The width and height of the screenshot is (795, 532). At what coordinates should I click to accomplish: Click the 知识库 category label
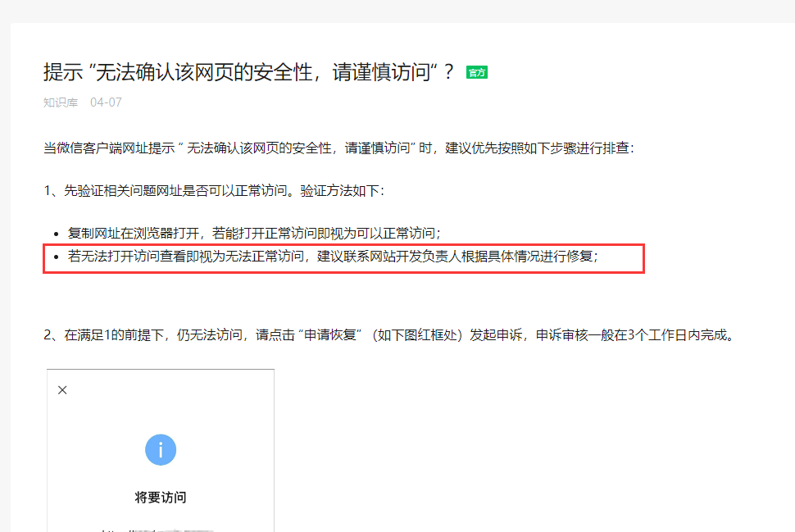[x=61, y=102]
